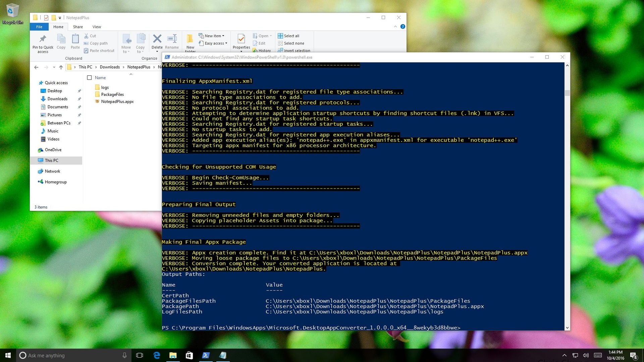Viewport: 644px width, 362px height.
Task: Open Microsoft Edge from the taskbar
Action: point(156,355)
